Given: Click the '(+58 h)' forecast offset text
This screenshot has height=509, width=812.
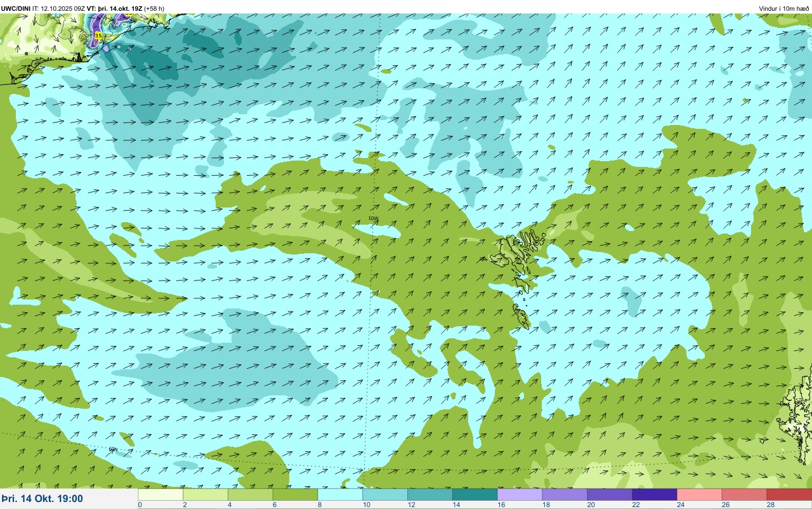Looking at the screenshot, I should [154, 8].
